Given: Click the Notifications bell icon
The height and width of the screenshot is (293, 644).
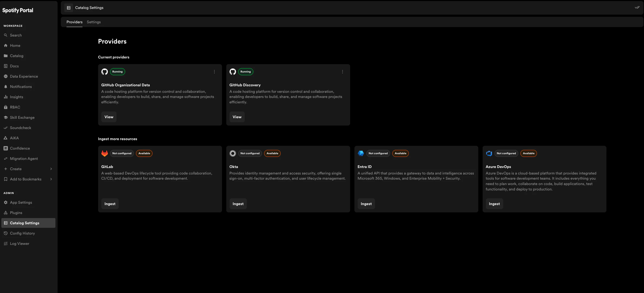Looking at the screenshot, I should 6,87.
